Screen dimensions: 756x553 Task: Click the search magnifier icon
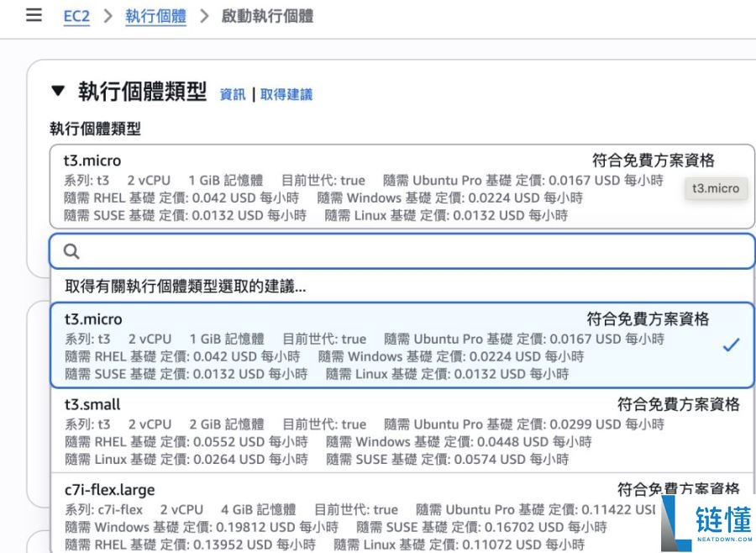point(71,251)
